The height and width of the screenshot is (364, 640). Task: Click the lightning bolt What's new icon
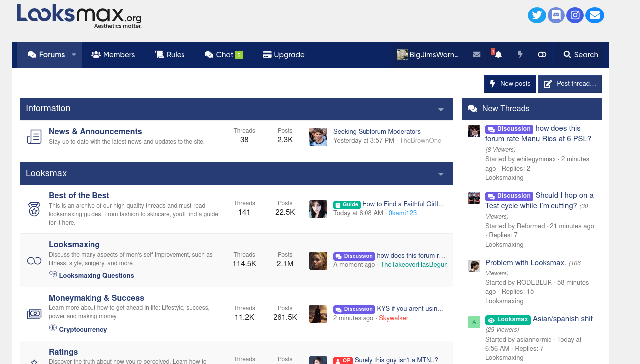(x=520, y=55)
